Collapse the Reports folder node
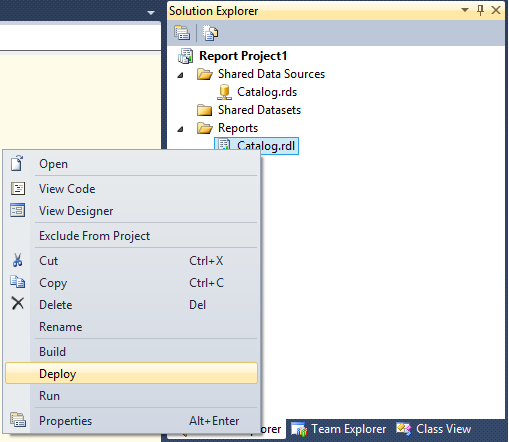 (x=180, y=129)
